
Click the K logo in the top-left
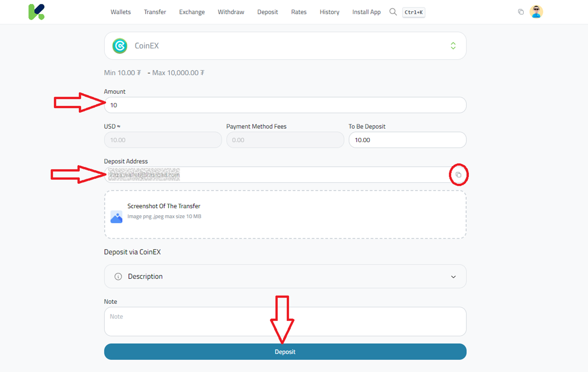point(37,11)
